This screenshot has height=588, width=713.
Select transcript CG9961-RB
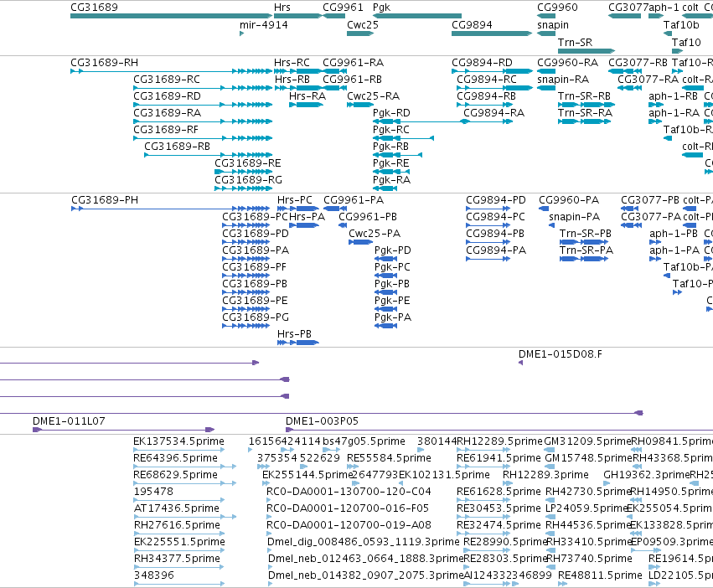(334, 88)
